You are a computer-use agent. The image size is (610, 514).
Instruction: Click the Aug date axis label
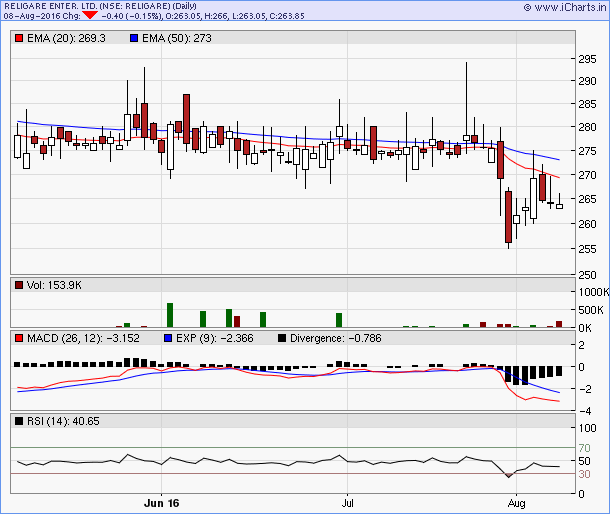(x=517, y=503)
